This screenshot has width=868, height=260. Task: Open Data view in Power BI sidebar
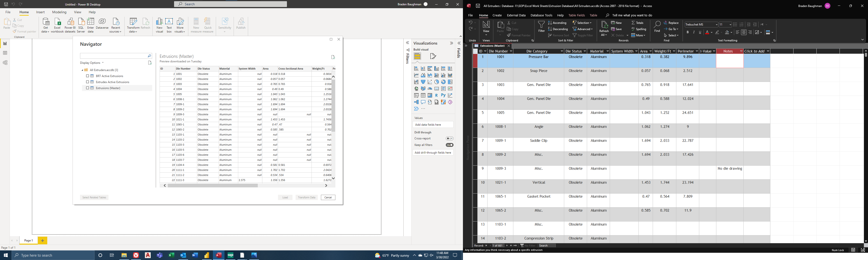coord(5,53)
